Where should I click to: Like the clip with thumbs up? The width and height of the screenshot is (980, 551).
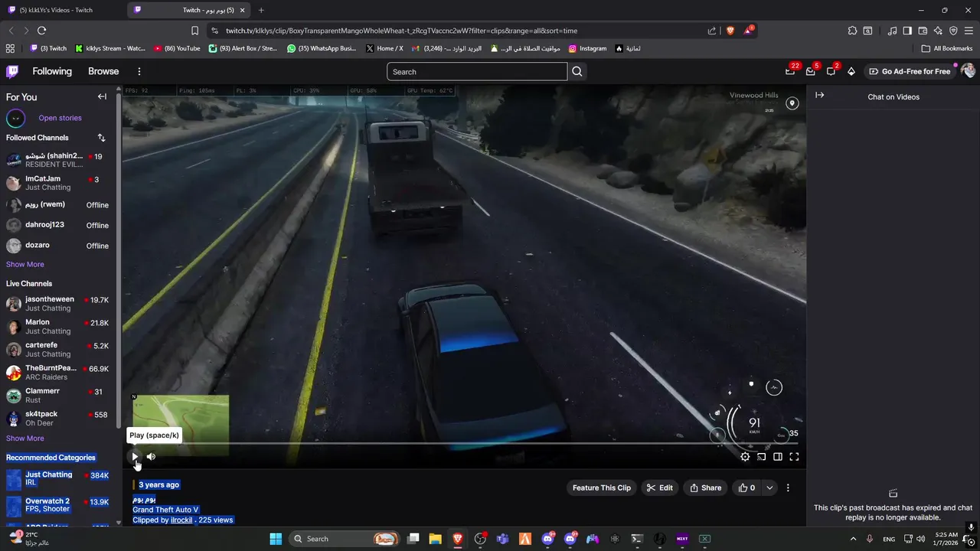pyautogui.click(x=746, y=487)
